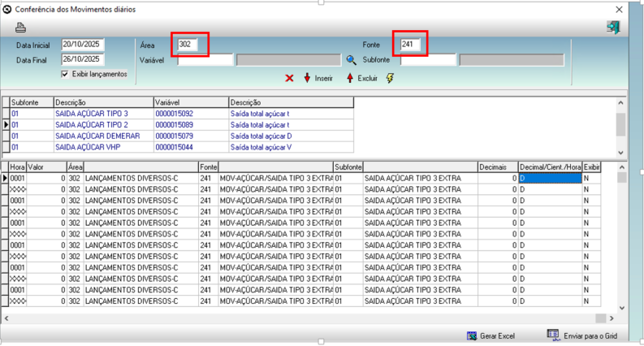Screen dimensions: 644x346
Task: Close the Conferência dos Movimentos diários window
Action: [x=619, y=10]
